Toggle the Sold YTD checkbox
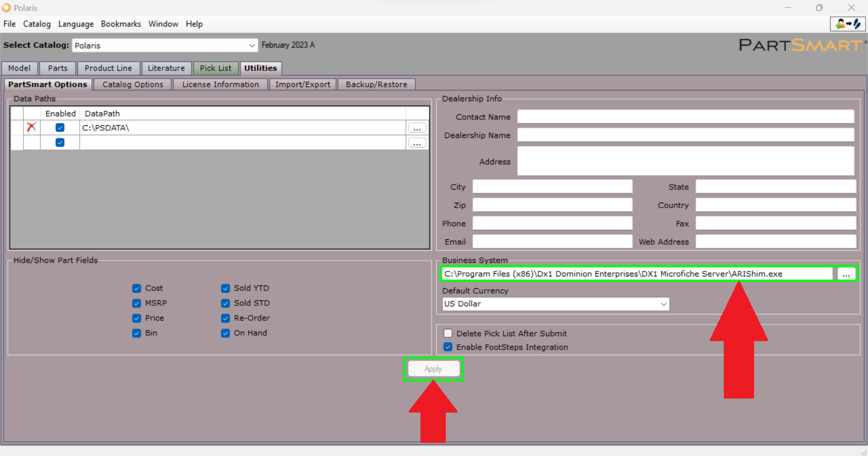Viewport: 868px width, 456px height. click(225, 288)
